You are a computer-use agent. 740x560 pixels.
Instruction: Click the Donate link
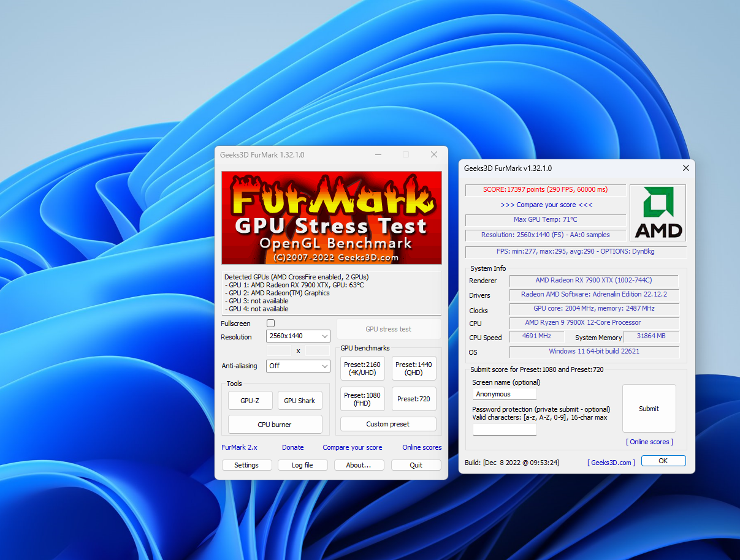click(293, 447)
